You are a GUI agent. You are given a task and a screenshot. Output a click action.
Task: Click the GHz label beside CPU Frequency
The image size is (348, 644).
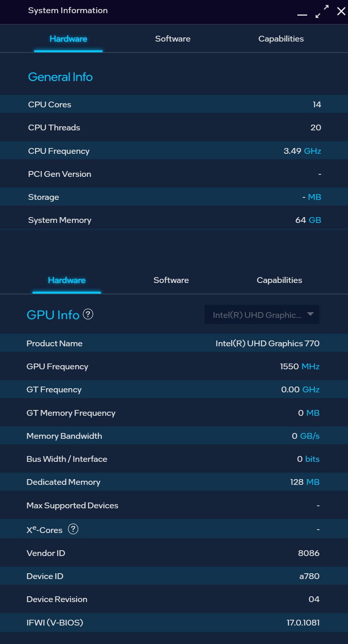pos(313,151)
